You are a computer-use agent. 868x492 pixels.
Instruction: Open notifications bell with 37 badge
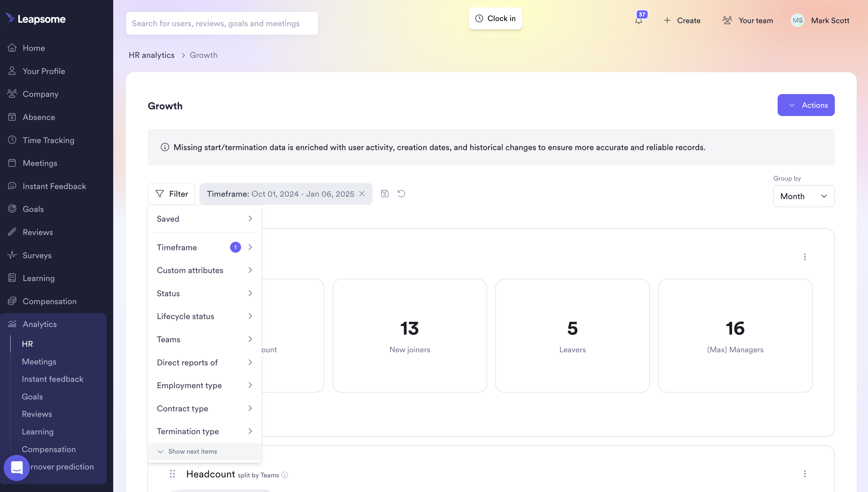tap(639, 20)
